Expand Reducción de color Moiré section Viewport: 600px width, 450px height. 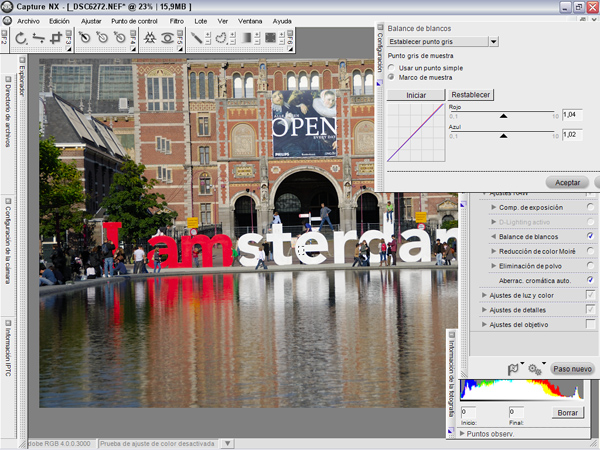[494, 251]
